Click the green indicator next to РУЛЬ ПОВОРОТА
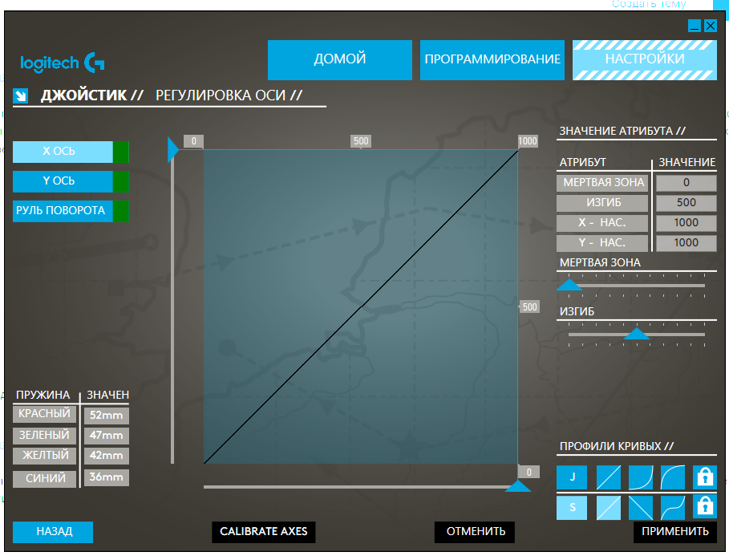This screenshot has width=729, height=560. [x=121, y=211]
